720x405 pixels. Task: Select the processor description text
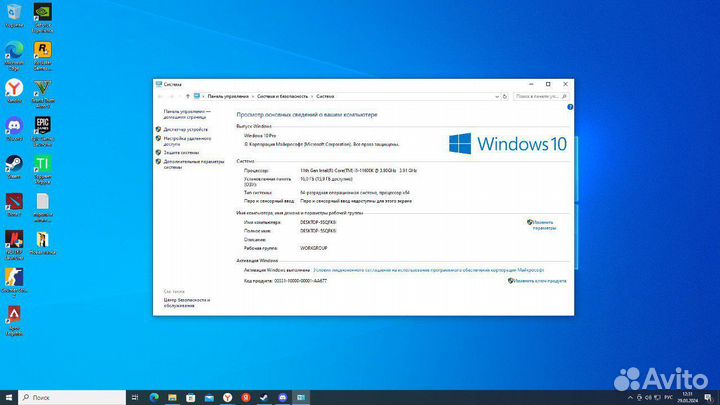pyautogui.click(x=359, y=170)
